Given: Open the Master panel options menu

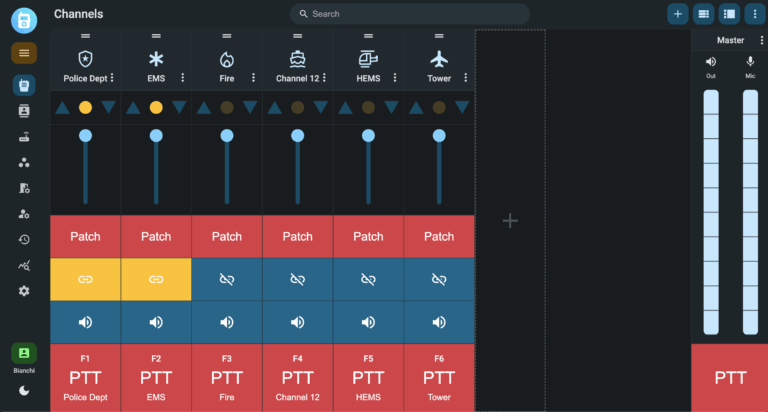Looking at the screenshot, I should pos(763,40).
